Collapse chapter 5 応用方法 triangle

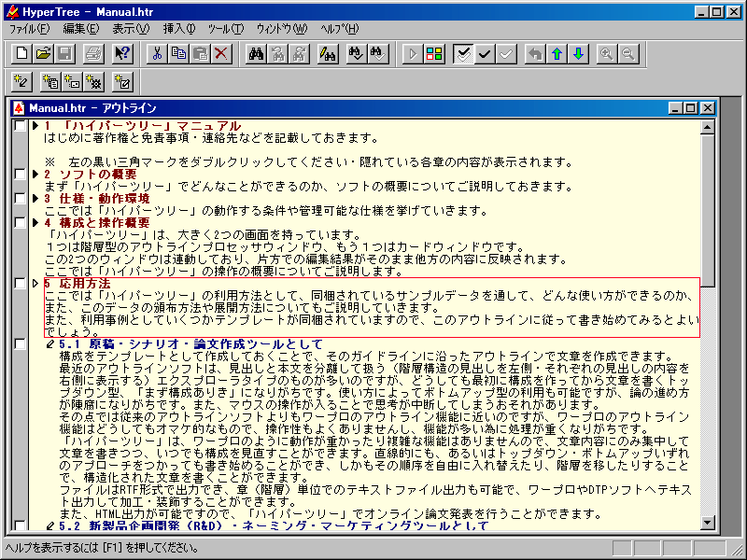35,284
